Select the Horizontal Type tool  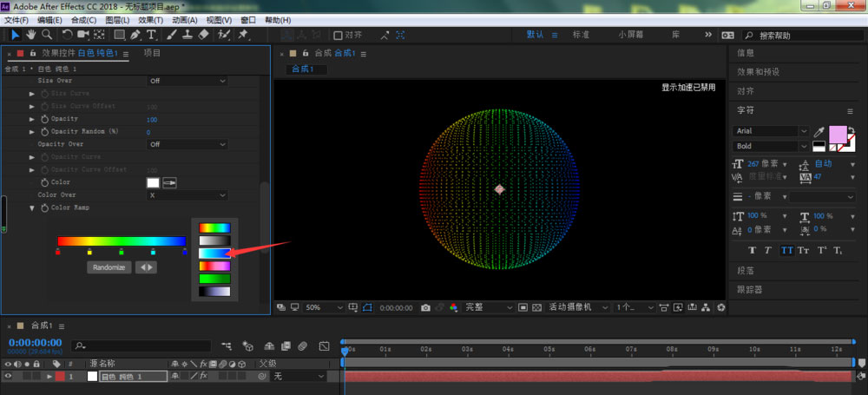(x=151, y=35)
